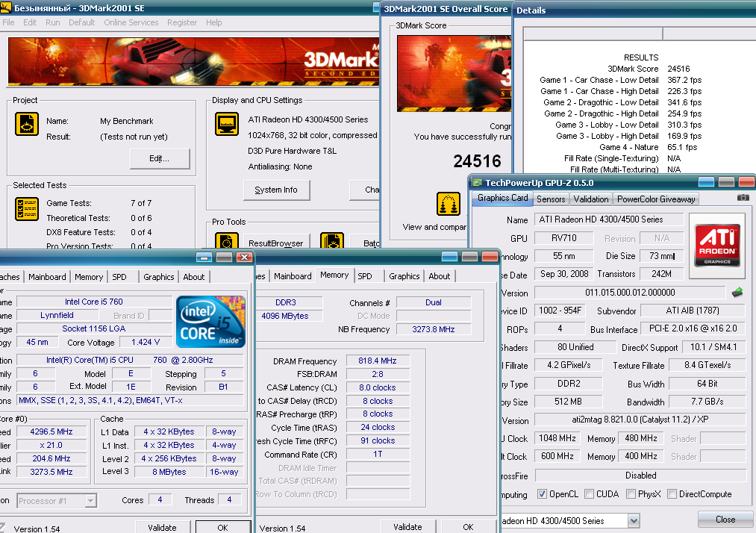Click the GPU Clock 1048 MHz field

pyautogui.click(x=557, y=438)
